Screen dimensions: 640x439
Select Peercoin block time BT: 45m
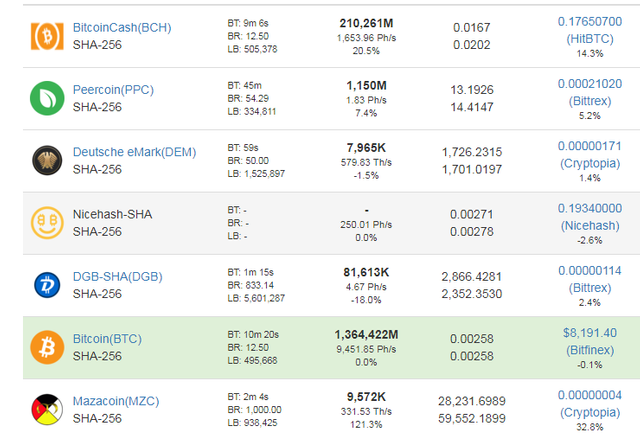tap(244, 86)
